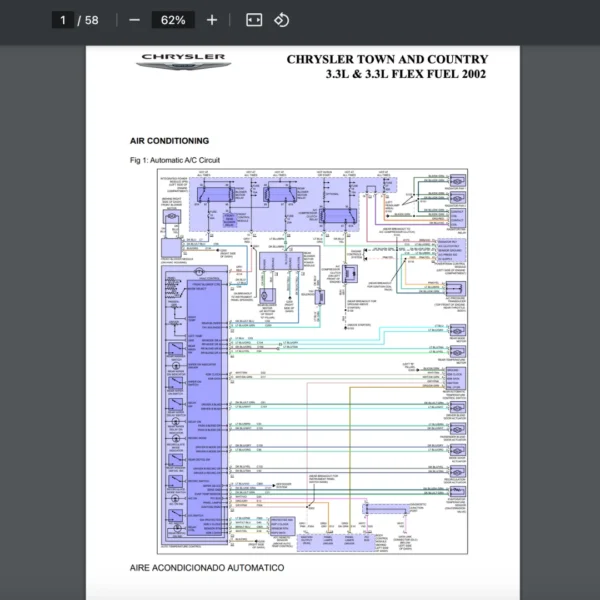Edit the current page number field
Viewport: 600px width, 600px height.
[x=63, y=20]
